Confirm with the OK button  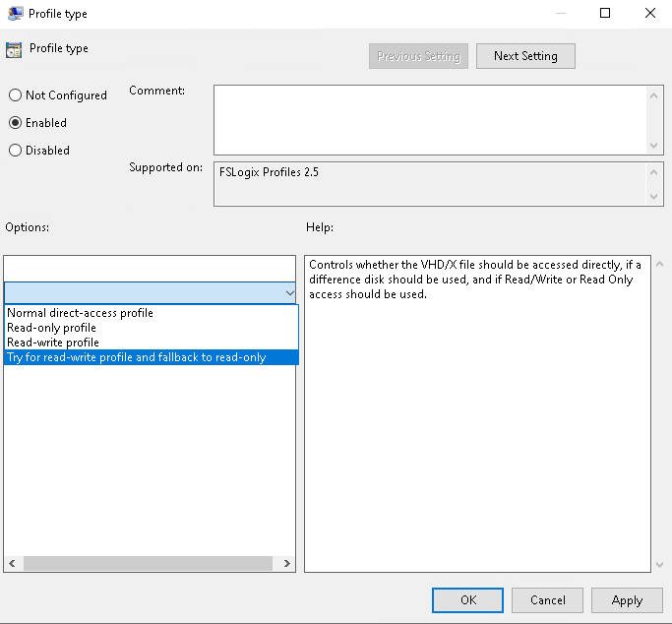point(467,600)
